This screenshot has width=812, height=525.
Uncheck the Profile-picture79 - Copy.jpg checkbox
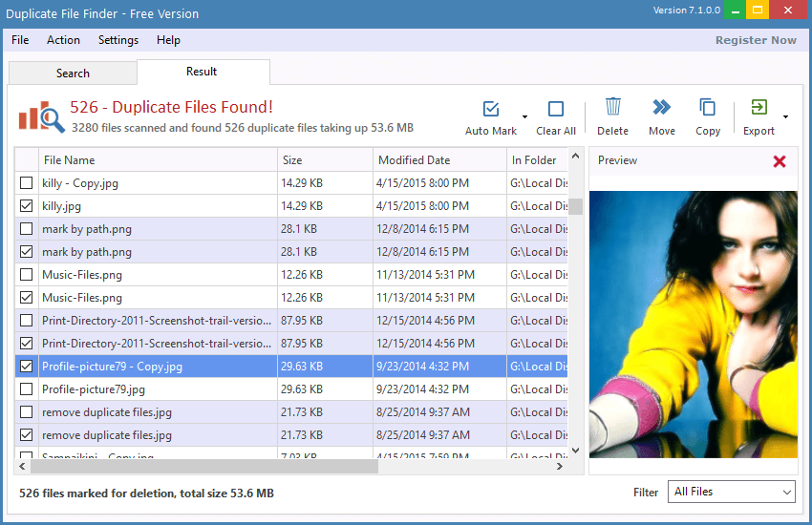tap(26, 367)
